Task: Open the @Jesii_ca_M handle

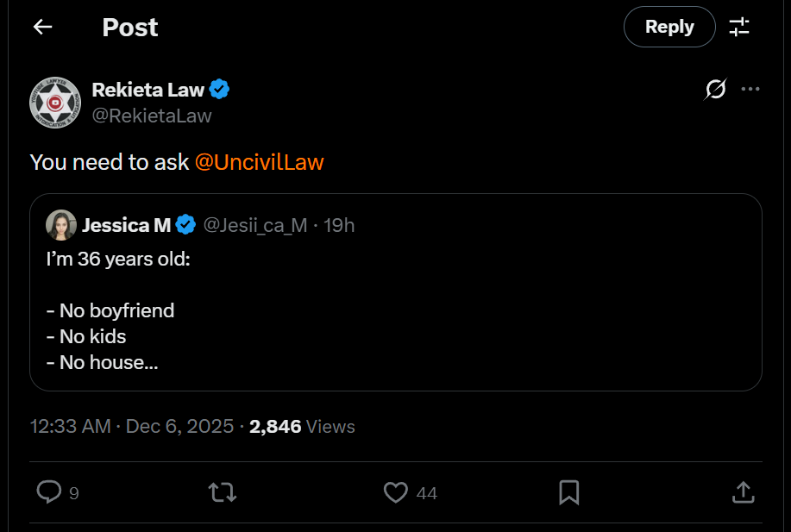Action: click(x=255, y=225)
